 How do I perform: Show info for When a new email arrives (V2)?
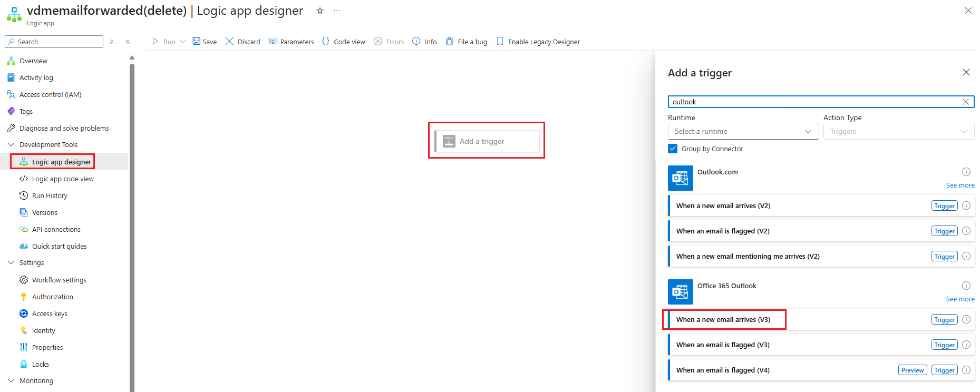click(x=966, y=205)
